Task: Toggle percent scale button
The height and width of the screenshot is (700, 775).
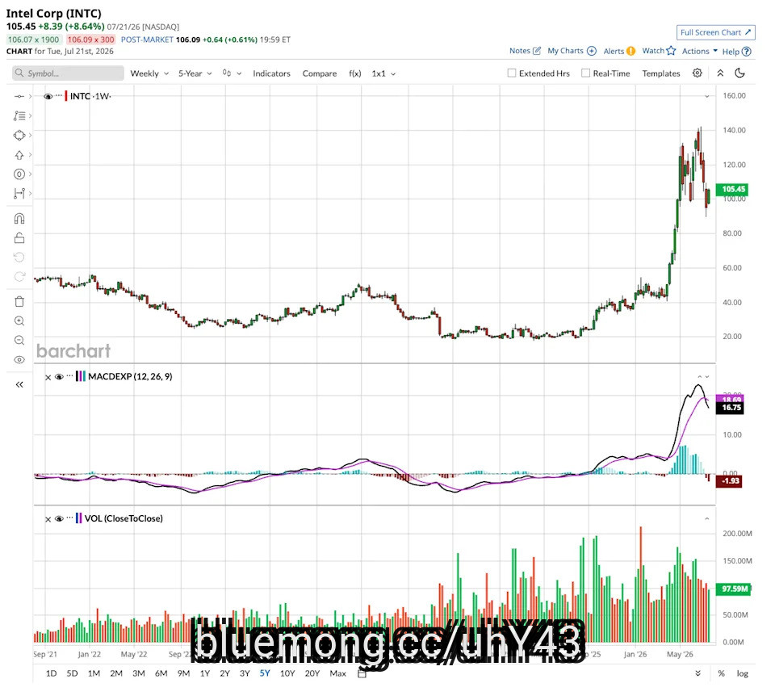Action: [x=721, y=673]
